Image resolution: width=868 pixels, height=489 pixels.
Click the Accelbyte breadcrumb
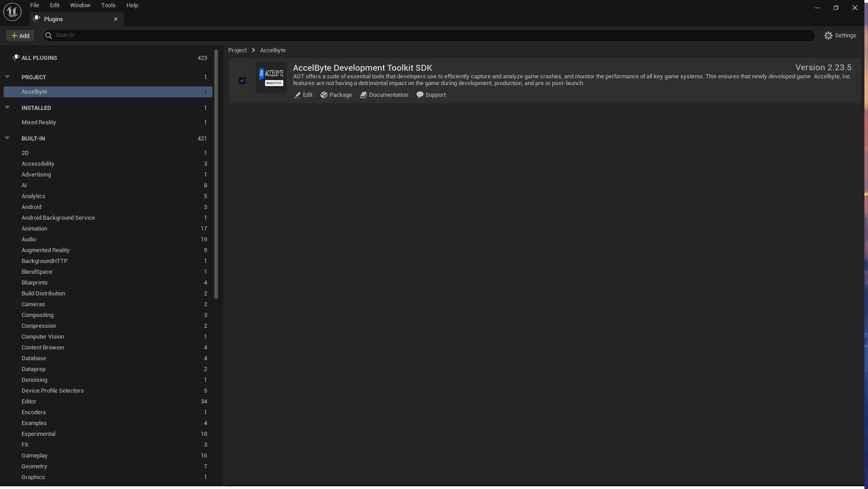tap(273, 50)
